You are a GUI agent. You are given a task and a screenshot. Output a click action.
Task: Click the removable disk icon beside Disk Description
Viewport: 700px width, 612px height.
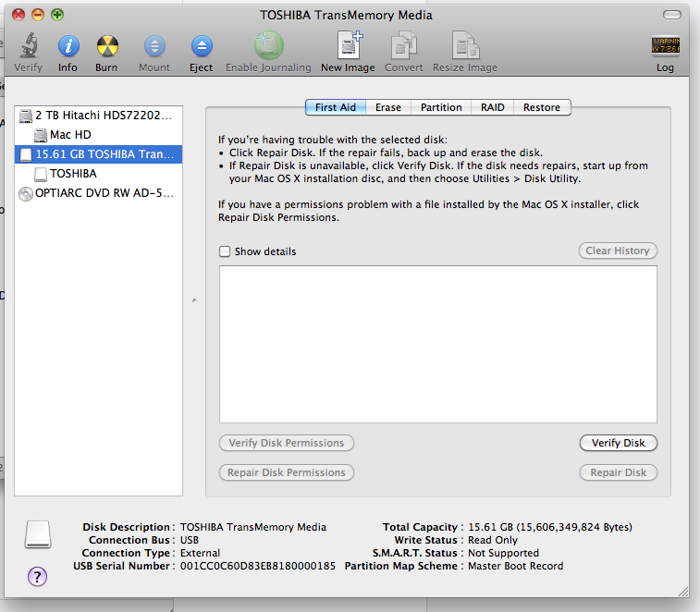(x=38, y=534)
